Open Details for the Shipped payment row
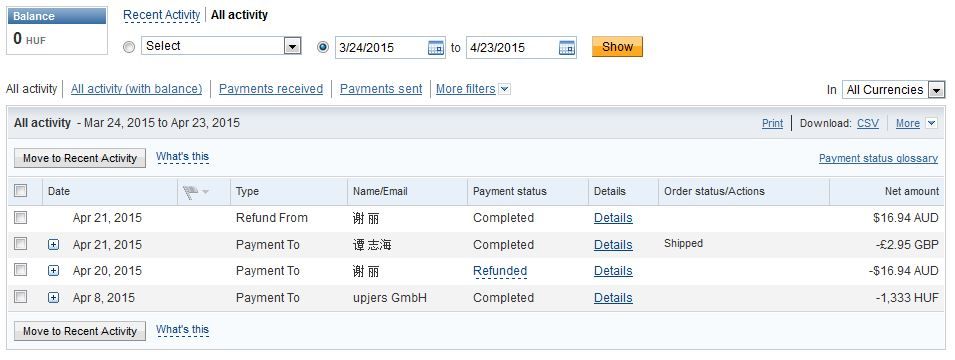This screenshot has width=955, height=360. pos(613,245)
